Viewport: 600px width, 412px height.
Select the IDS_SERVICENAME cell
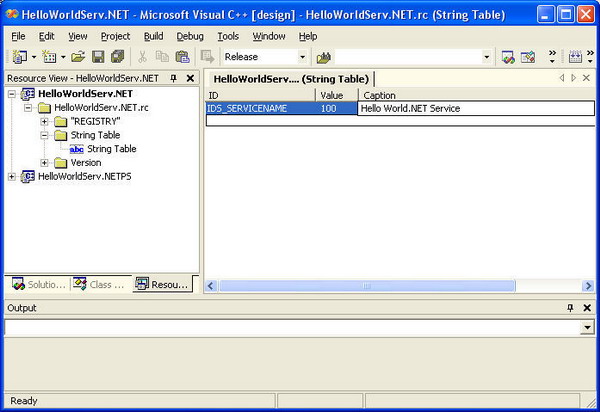click(x=261, y=109)
